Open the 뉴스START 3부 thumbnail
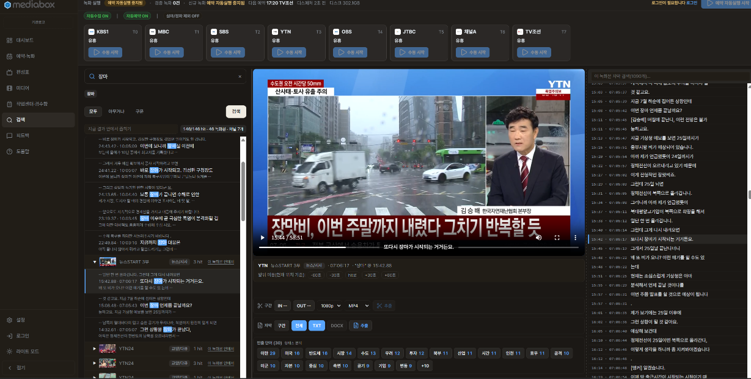Viewport: 751px width, 379px height. pyautogui.click(x=108, y=262)
